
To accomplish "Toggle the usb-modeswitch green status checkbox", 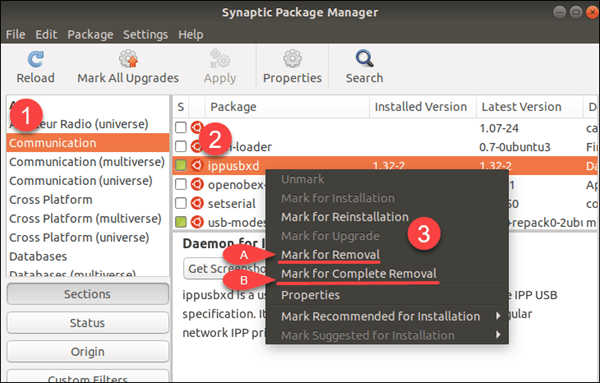I will coord(181,222).
